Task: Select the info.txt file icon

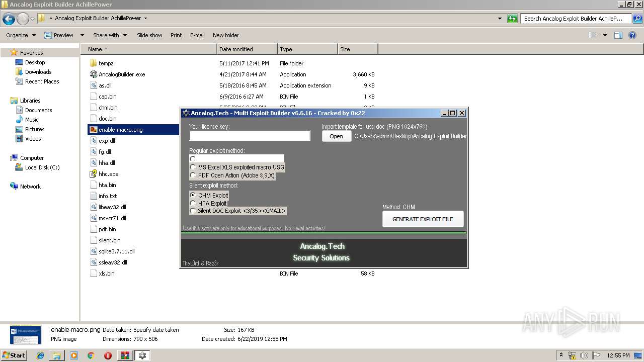Action: (93, 196)
